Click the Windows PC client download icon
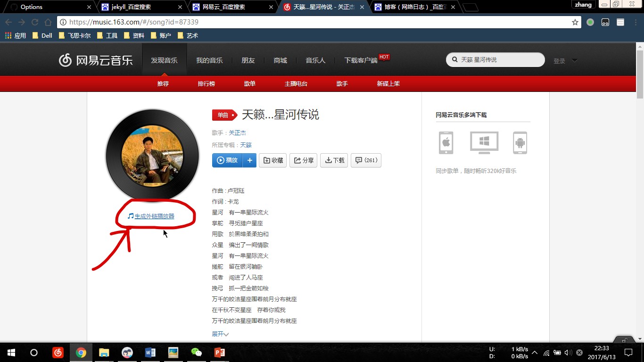The width and height of the screenshot is (644, 362). point(484,142)
